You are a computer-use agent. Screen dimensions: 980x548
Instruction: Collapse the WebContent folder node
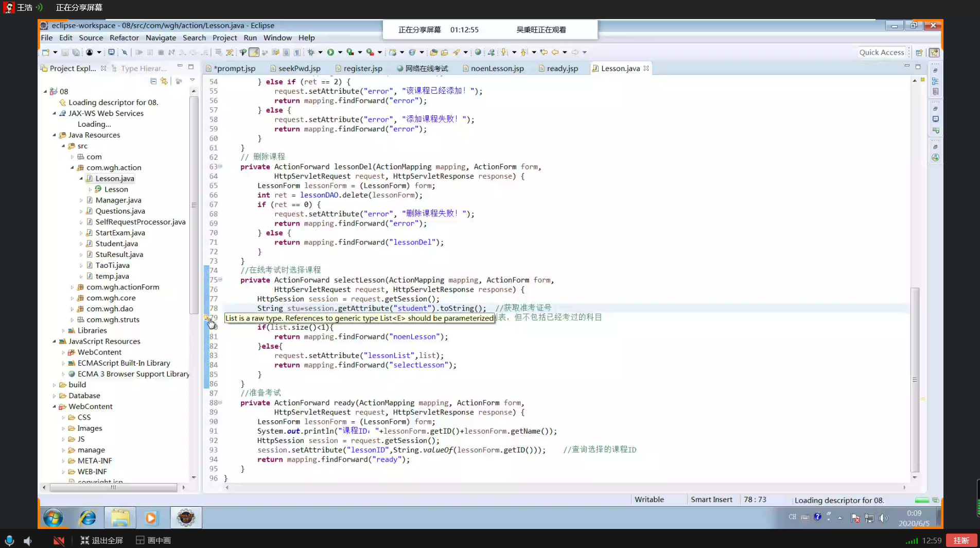(x=55, y=406)
